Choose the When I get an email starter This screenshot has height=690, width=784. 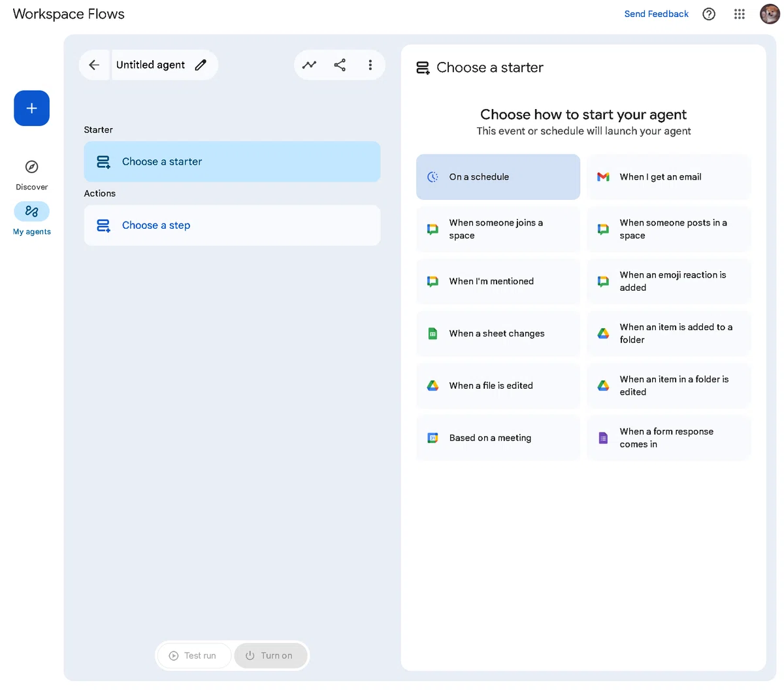[x=669, y=177]
